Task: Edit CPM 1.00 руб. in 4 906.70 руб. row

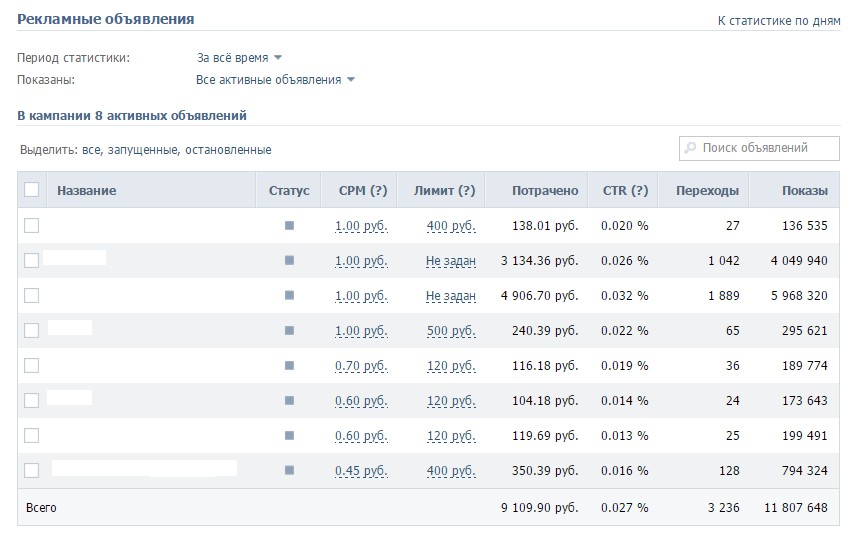Action: point(361,296)
